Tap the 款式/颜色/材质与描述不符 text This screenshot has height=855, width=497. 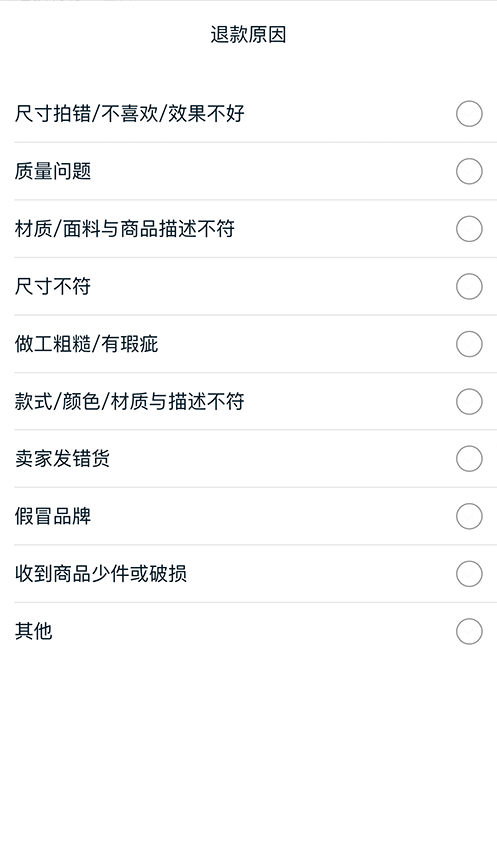(x=129, y=401)
